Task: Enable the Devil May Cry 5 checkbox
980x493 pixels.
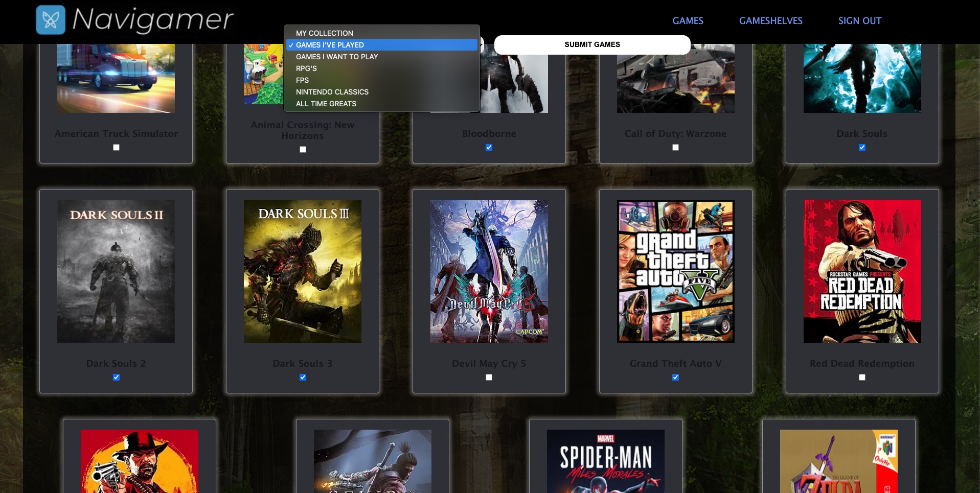Action: 489,377
